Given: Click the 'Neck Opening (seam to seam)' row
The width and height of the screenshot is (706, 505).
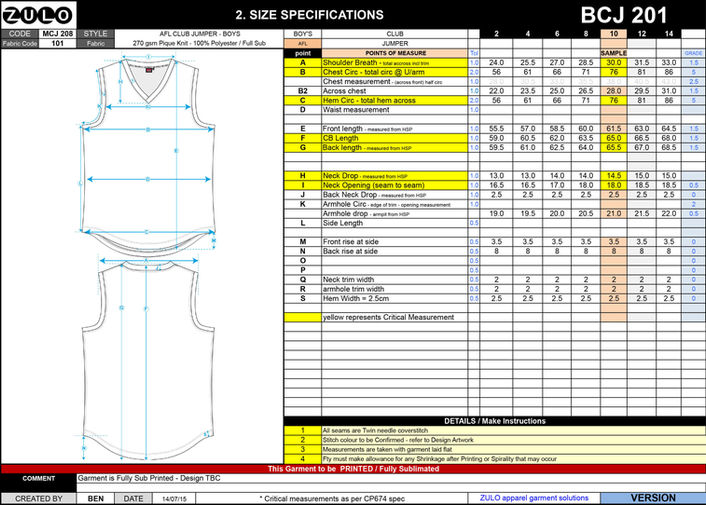Looking at the screenshot, I should (395, 185).
